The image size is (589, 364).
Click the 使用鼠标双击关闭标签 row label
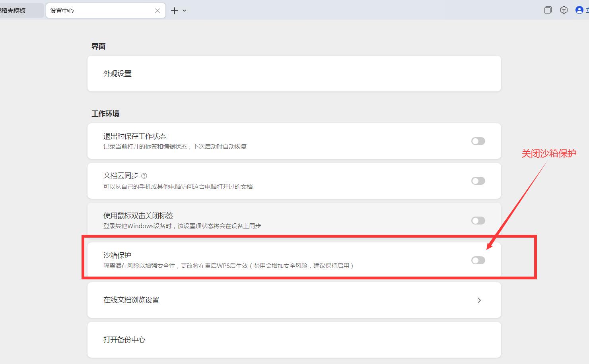click(x=138, y=215)
